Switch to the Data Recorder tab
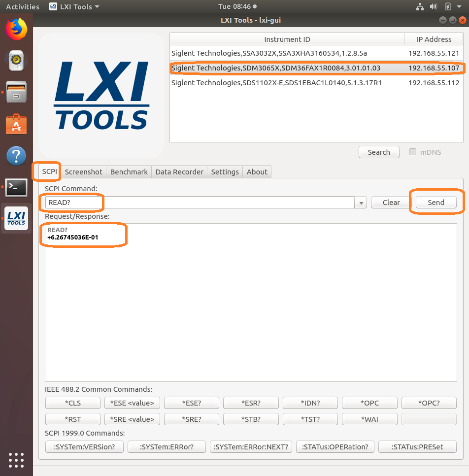Screen dimensions: 469x476 point(179,172)
